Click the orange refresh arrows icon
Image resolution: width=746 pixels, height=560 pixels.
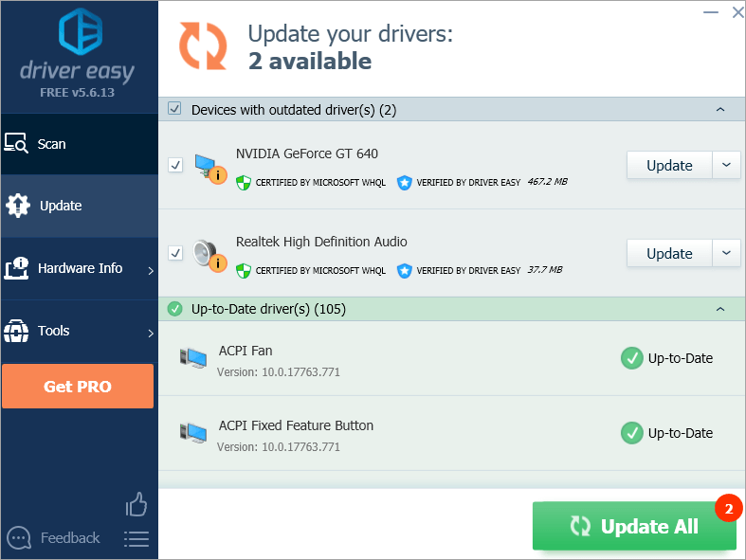pyautogui.click(x=202, y=44)
